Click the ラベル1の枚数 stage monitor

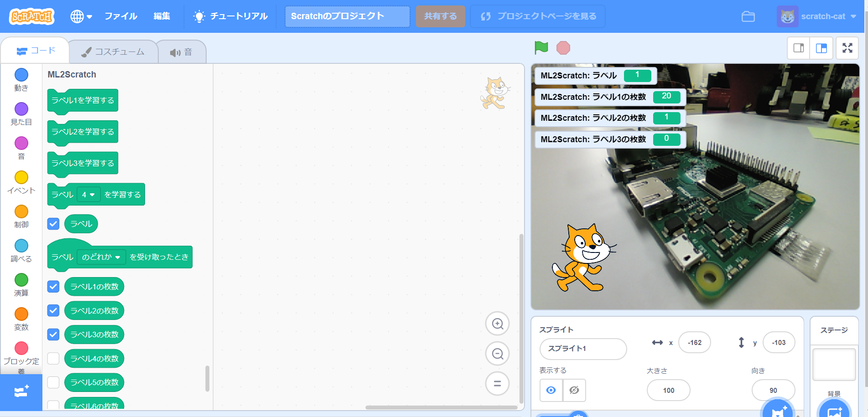click(610, 97)
